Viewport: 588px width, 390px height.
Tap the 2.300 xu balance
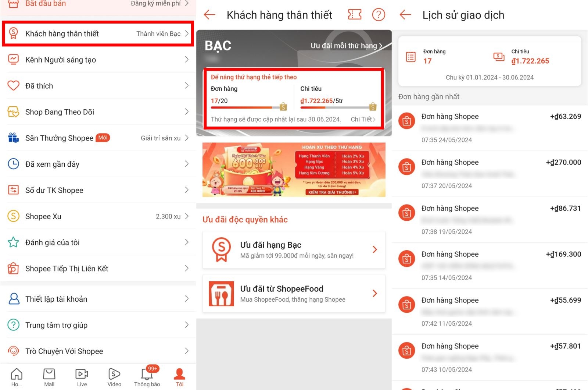point(168,216)
